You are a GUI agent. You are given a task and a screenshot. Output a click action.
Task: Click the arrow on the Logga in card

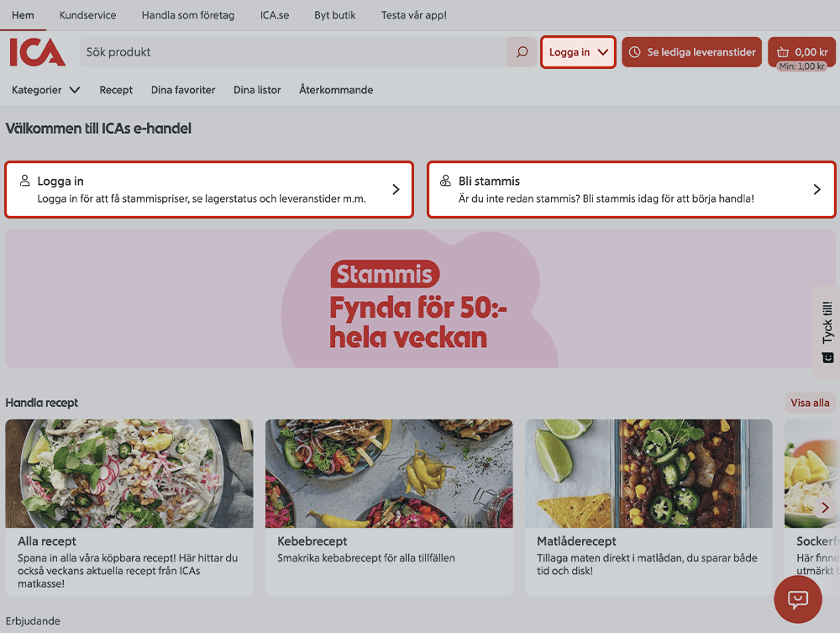[396, 189]
